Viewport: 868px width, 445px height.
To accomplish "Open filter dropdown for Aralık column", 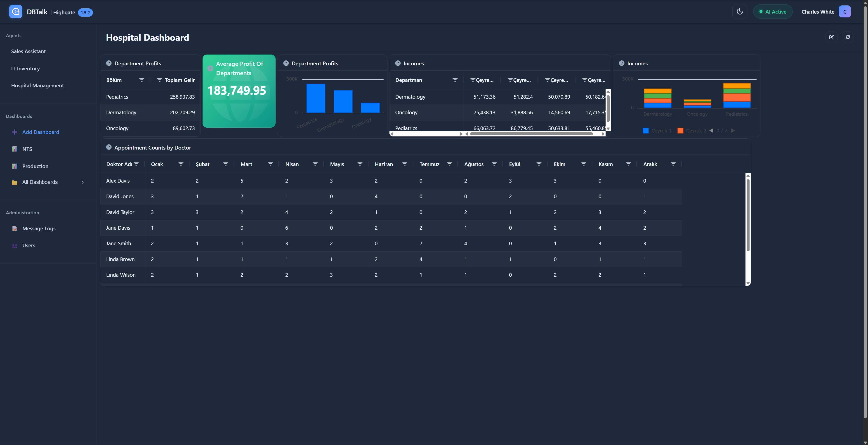I will [x=673, y=164].
